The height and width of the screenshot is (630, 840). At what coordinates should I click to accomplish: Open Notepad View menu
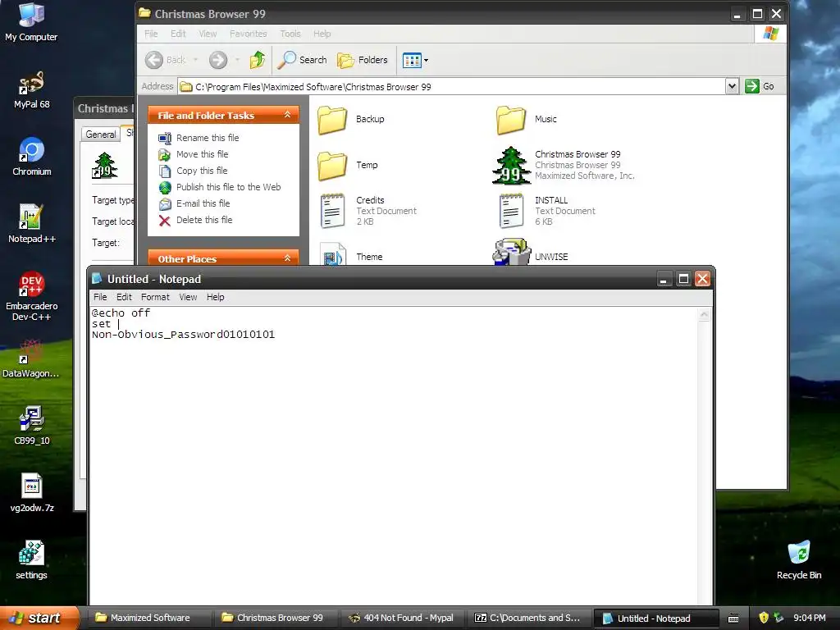(x=188, y=297)
